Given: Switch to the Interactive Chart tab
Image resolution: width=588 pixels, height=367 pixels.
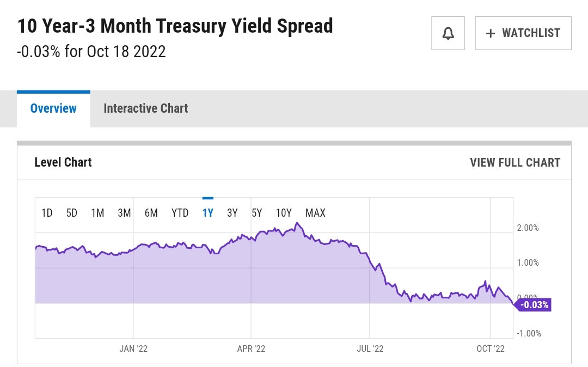Looking at the screenshot, I should click(x=145, y=108).
